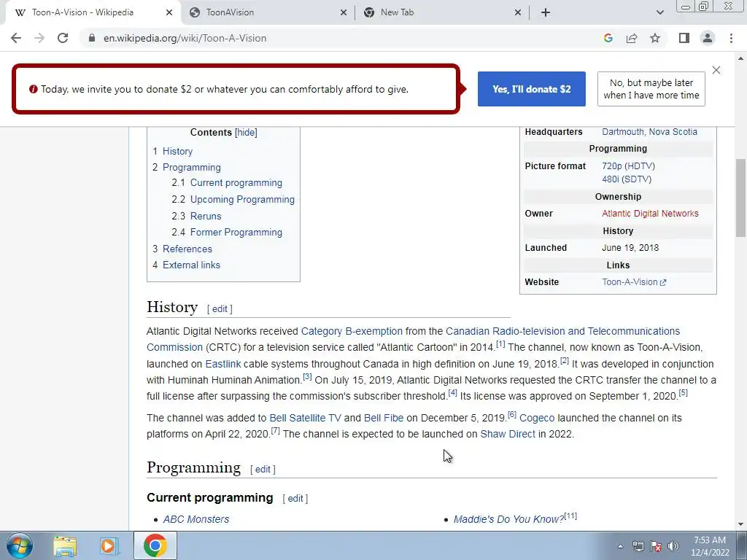Open volume speaker tray icon
Screen dimensions: 747x560
(x=673, y=546)
